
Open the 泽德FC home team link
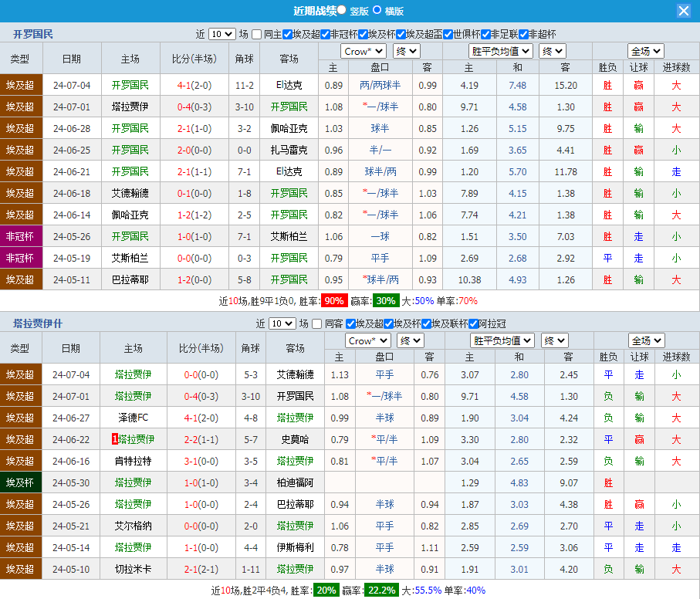click(133, 418)
